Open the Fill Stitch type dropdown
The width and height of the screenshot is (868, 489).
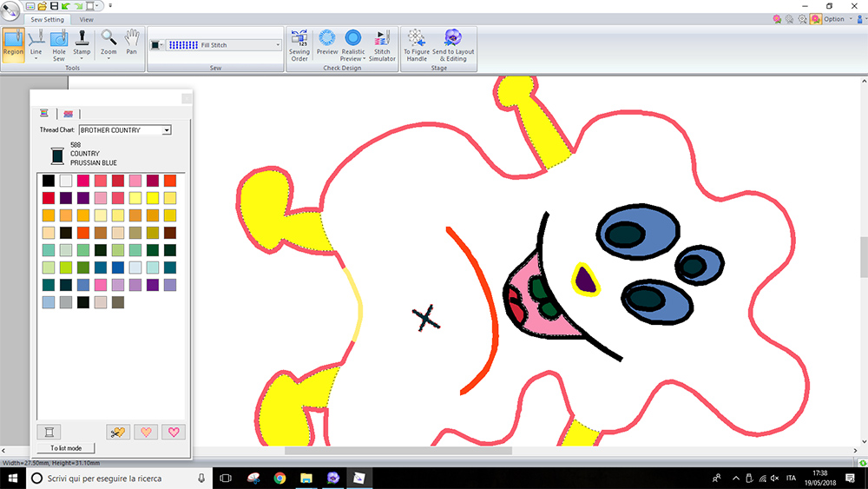278,45
